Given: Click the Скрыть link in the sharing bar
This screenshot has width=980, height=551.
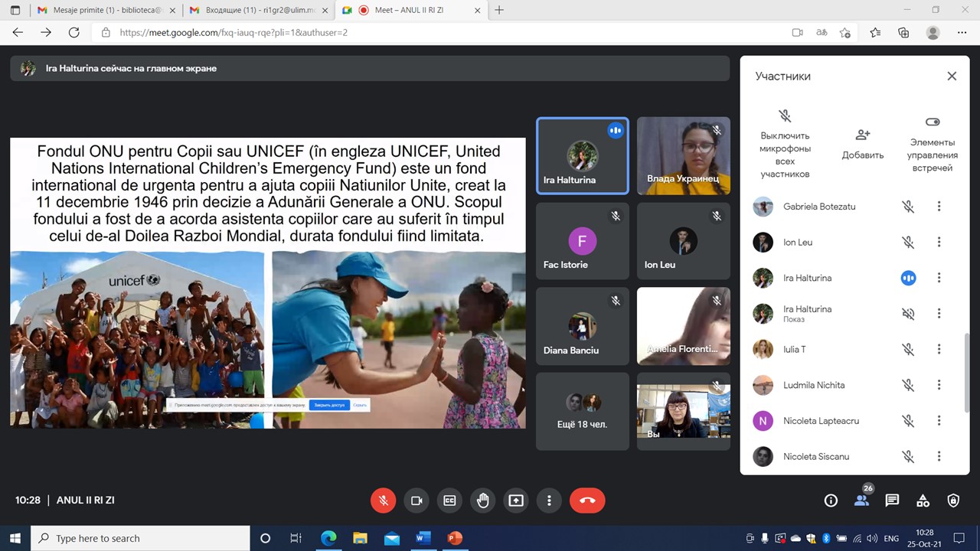Looking at the screenshot, I should [x=360, y=405].
